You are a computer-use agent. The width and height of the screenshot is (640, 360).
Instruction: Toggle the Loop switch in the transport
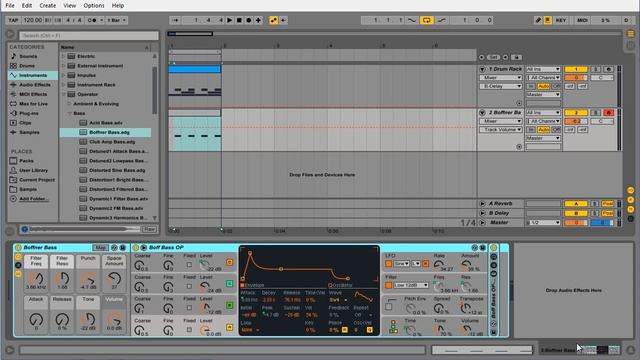point(427,20)
